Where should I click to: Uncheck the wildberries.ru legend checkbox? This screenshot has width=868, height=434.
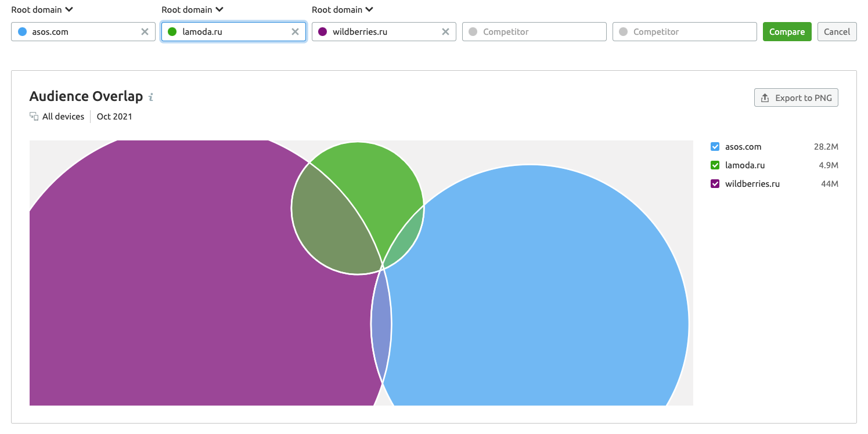point(715,184)
